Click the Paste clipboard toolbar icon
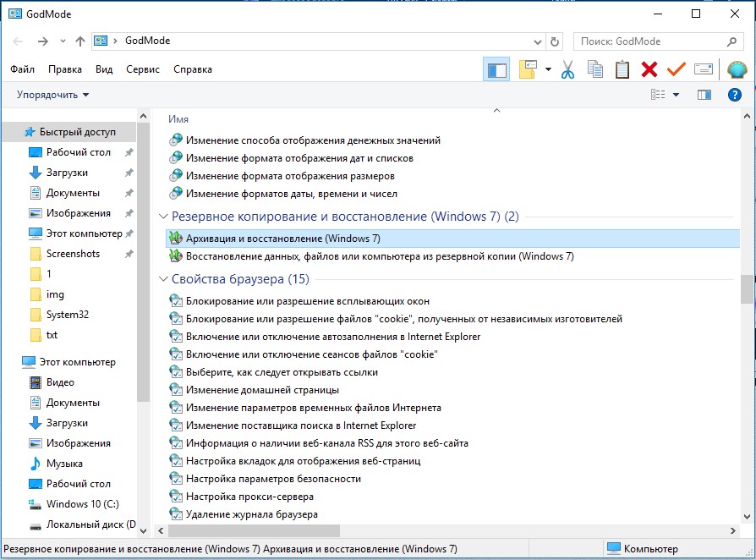 [622, 69]
